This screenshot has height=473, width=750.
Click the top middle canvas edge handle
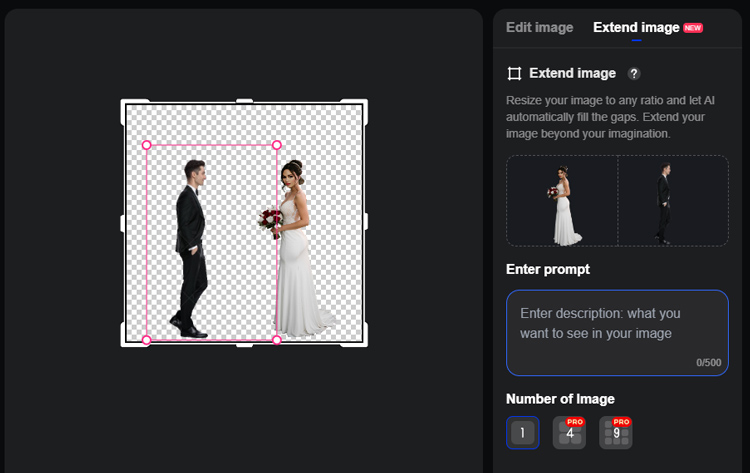click(244, 101)
